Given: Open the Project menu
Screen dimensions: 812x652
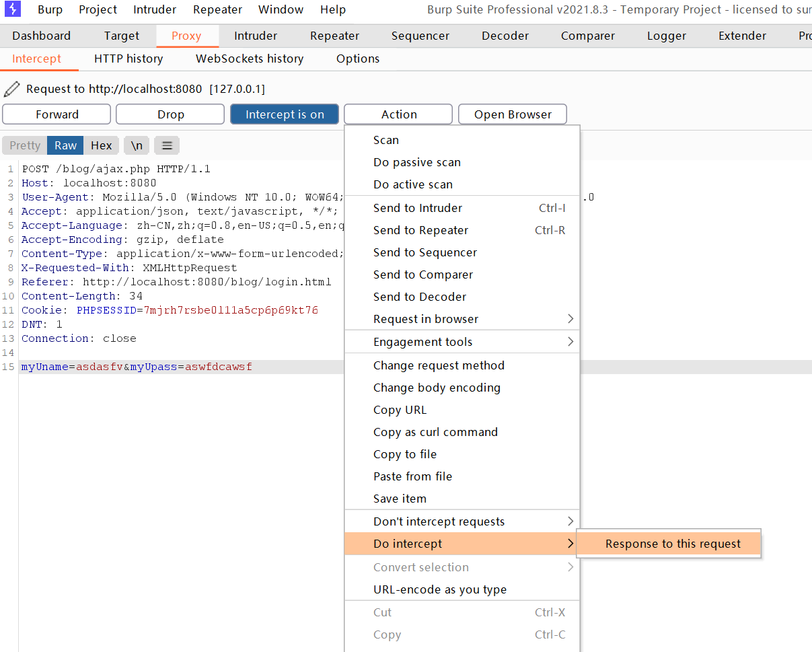Looking at the screenshot, I should point(98,9).
